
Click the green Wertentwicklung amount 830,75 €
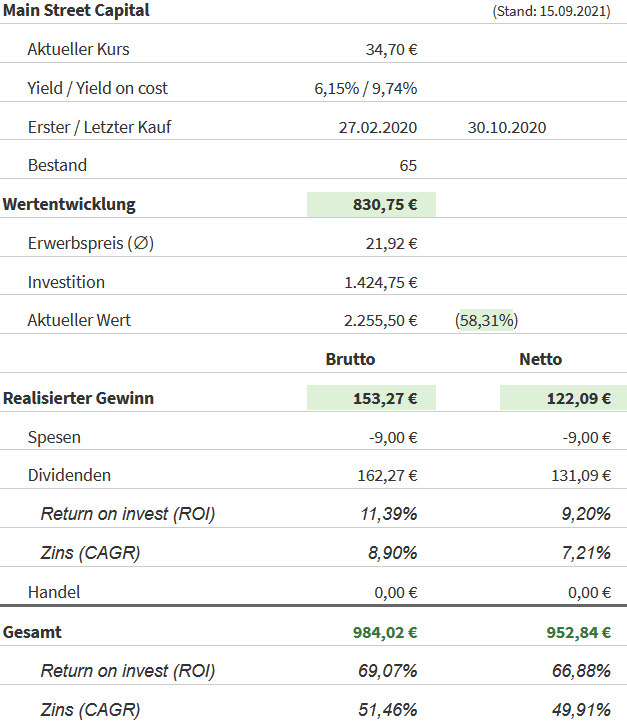point(385,204)
